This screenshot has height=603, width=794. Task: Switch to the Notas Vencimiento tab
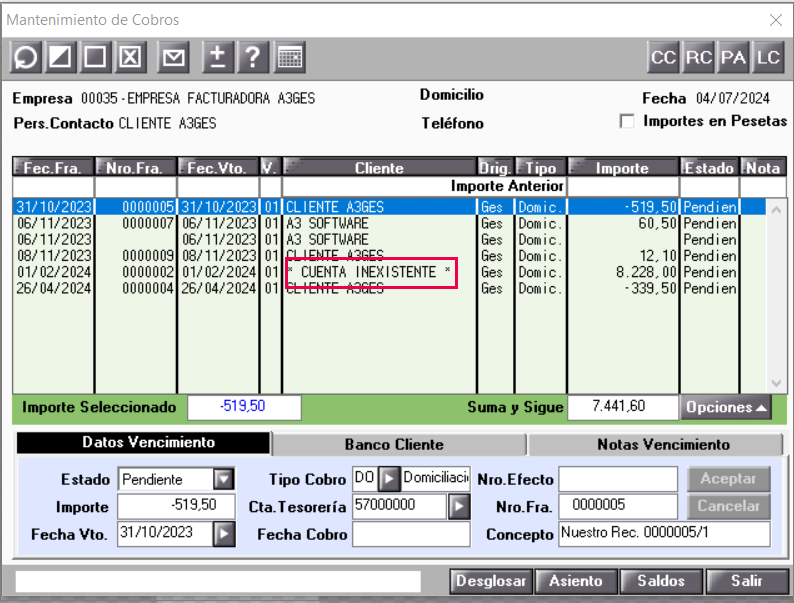coord(663,445)
